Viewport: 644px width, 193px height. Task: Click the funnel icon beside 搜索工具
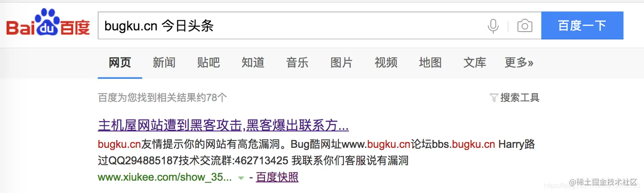click(x=494, y=98)
